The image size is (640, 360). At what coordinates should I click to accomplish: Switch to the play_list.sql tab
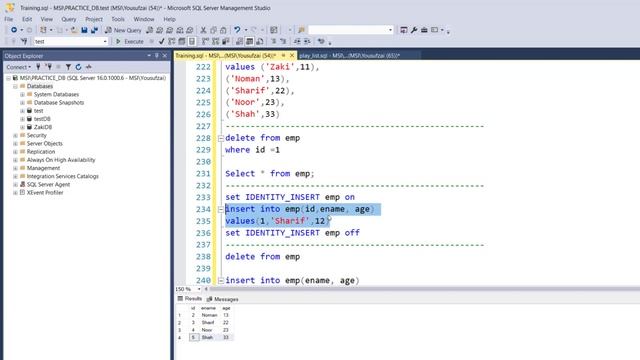click(349, 56)
